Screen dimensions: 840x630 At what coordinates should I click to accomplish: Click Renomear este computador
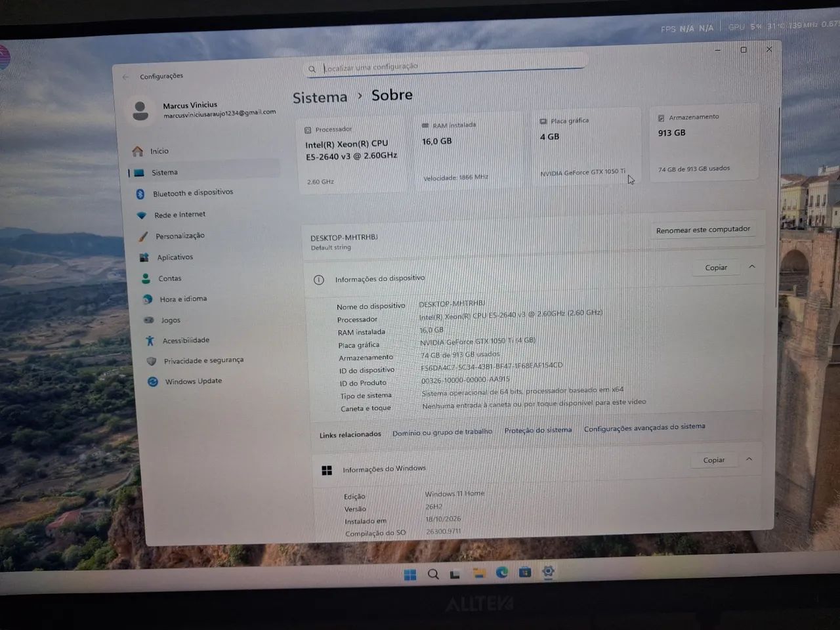click(x=703, y=230)
